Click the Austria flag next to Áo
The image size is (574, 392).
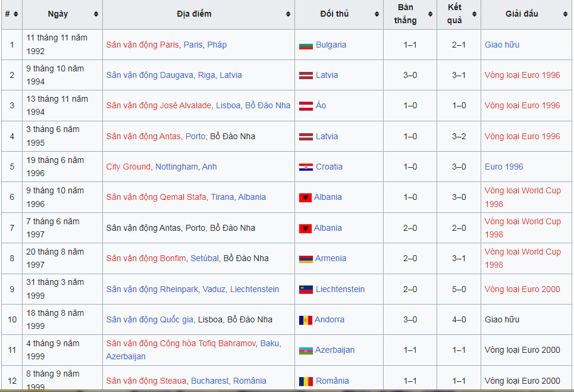306,106
